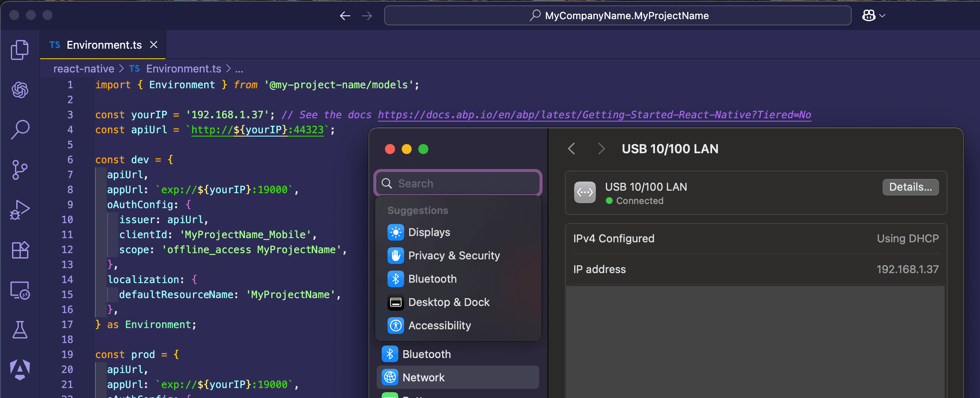Open the Source Control view
Image resolution: width=980 pixels, height=398 pixels.
19,169
